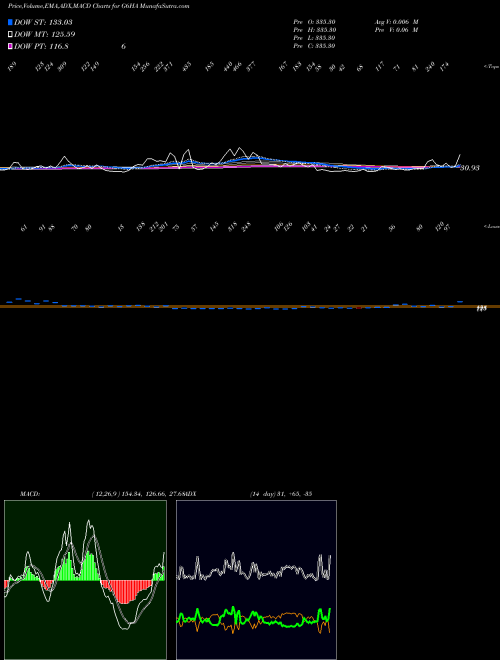
Task: Click the Avg V volume text
Action: click(x=396, y=22)
